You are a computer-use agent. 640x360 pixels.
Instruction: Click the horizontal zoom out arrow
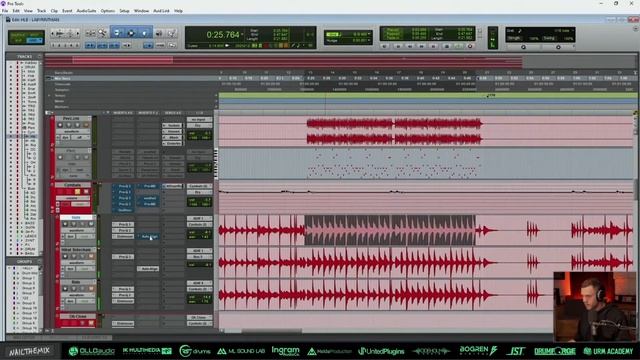coord(53,33)
